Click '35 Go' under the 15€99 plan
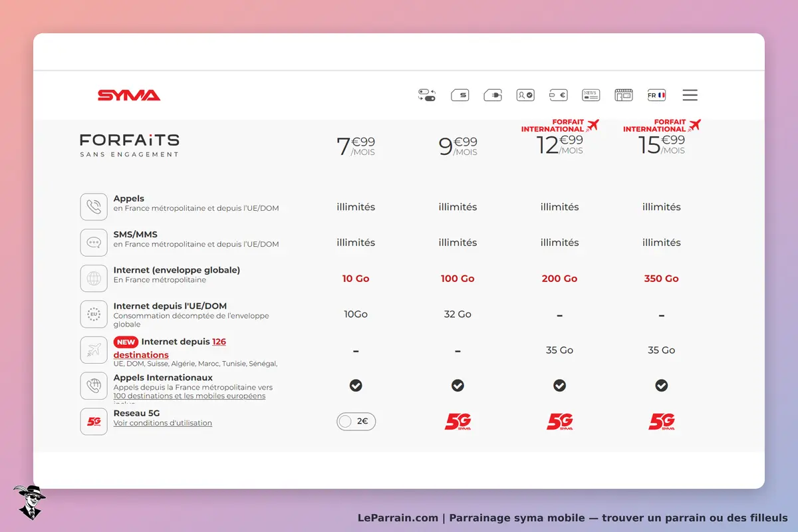 pyautogui.click(x=662, y=350)
